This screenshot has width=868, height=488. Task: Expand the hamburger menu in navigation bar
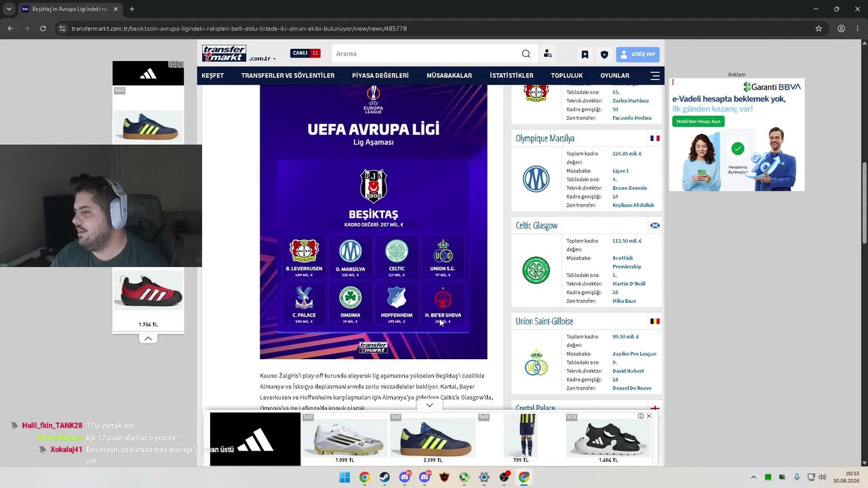(x=655, y=75)
